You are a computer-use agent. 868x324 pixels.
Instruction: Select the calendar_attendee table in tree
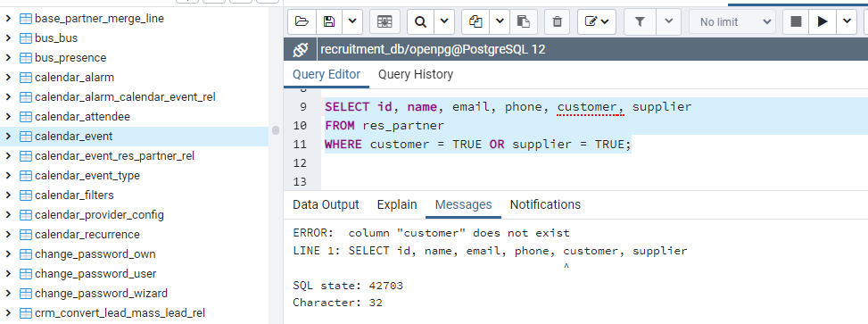point(82,116)
